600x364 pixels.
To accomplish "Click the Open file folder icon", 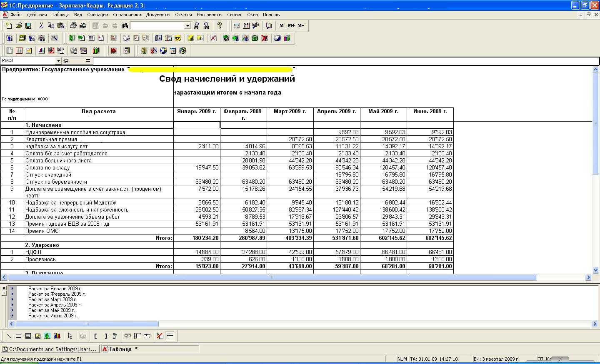I will tap(19, 26).
